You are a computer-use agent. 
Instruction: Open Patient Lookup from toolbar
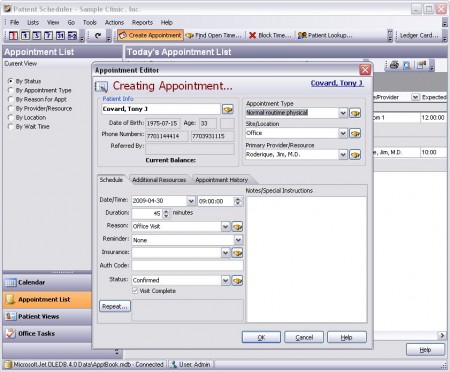coord(325,35)
